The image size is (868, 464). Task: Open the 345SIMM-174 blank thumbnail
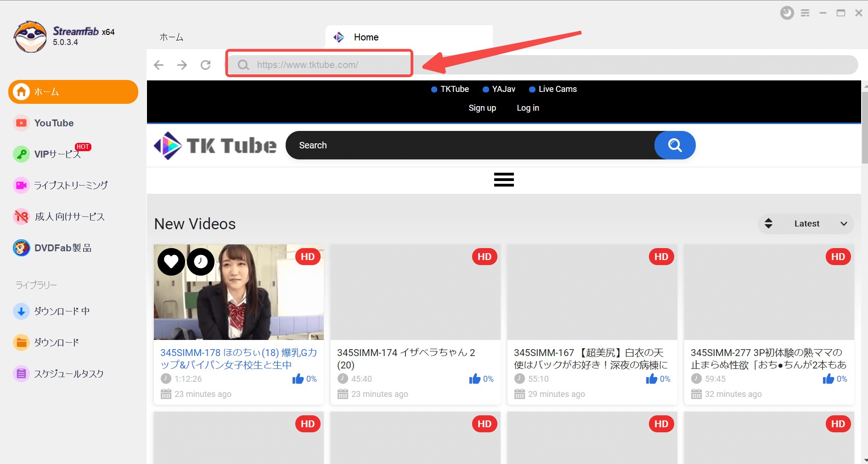[416, 292]
